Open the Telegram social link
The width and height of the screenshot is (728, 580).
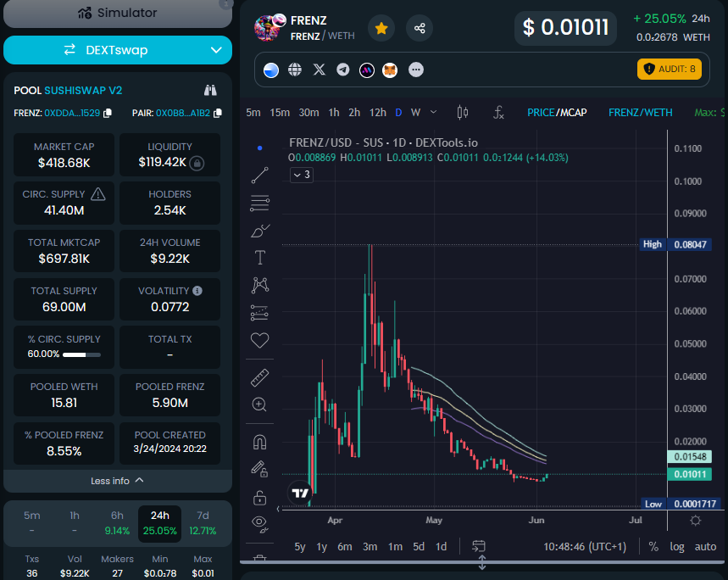point(343,70)
